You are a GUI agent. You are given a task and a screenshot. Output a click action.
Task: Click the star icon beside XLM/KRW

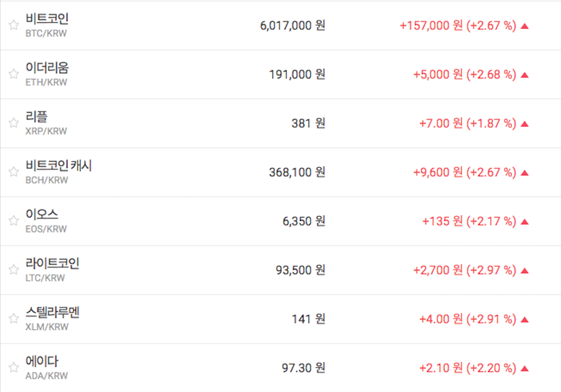pos(14,319)
